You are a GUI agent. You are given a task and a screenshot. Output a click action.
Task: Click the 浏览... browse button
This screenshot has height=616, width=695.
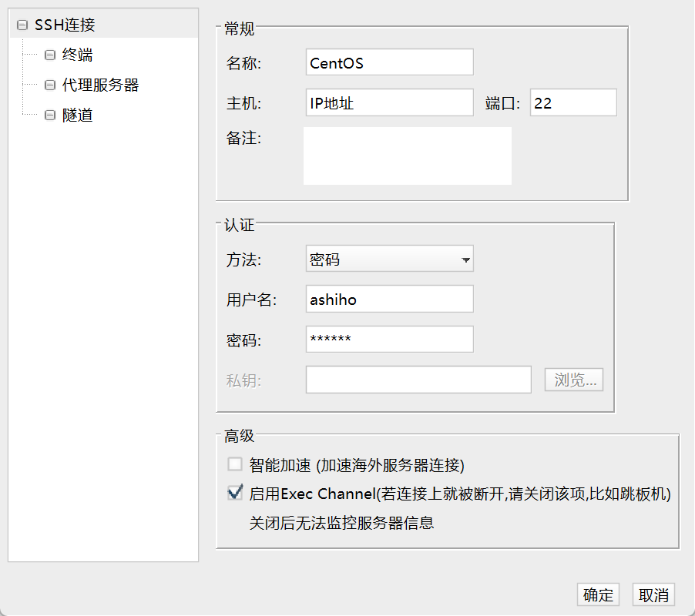coord(574,380)
